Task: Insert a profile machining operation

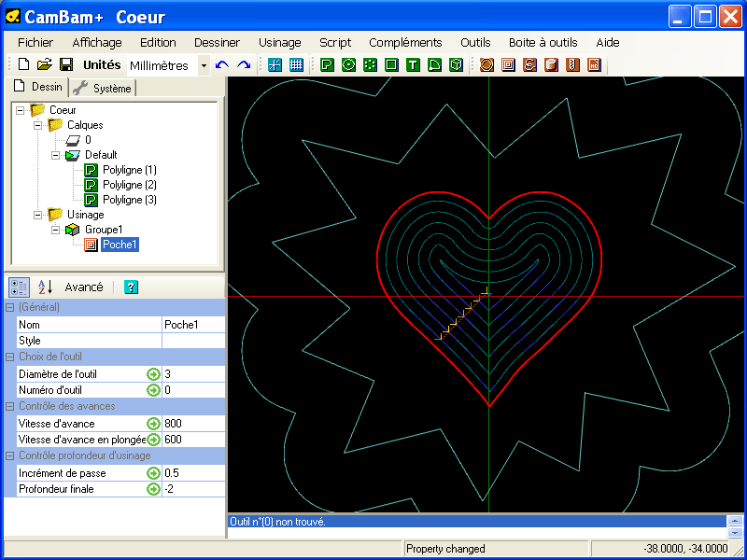Action: click(x=486, y=64)
